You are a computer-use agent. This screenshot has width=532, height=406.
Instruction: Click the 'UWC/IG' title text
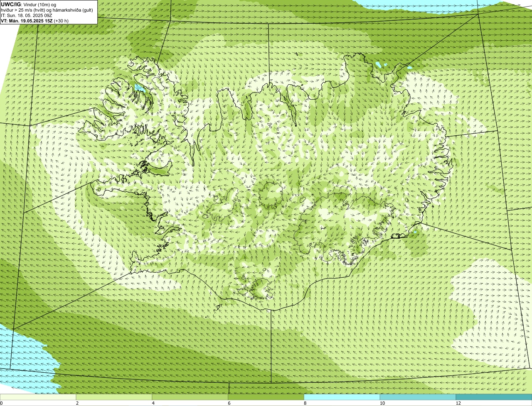(11, 4)
